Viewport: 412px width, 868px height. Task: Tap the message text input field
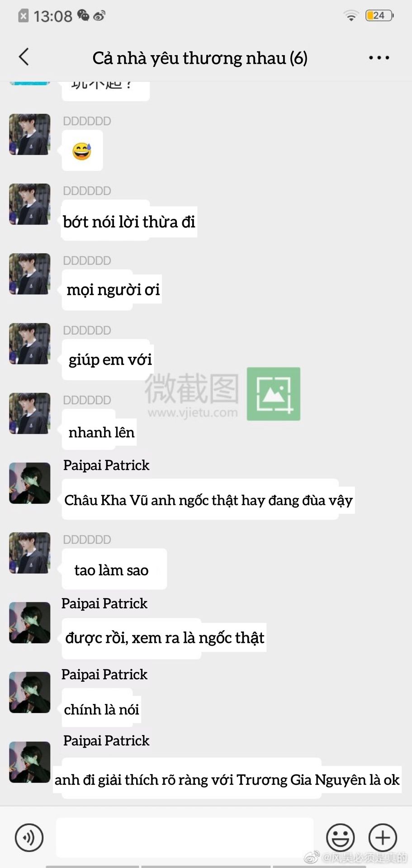185,837
